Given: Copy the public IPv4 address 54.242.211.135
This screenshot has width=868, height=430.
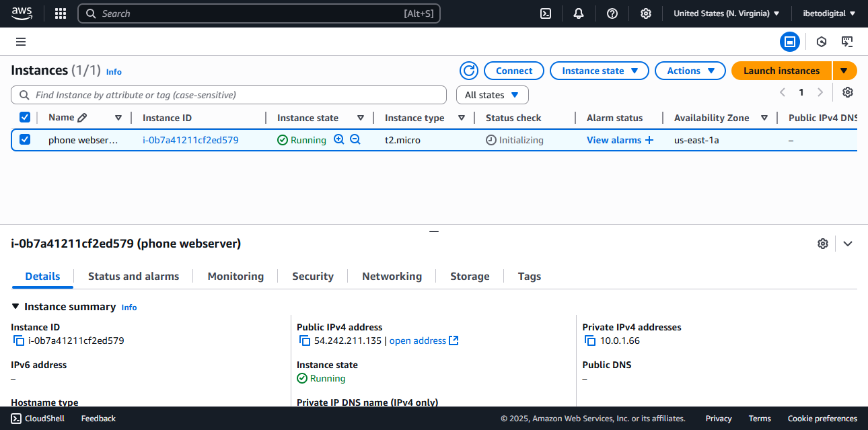Looking at the screenshot, I should point(305,341).
